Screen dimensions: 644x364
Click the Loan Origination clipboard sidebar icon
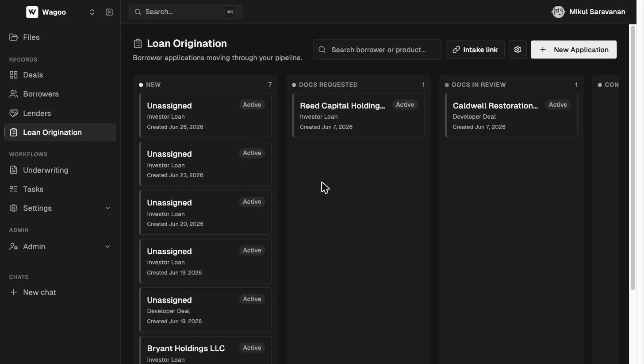point(14,132)
